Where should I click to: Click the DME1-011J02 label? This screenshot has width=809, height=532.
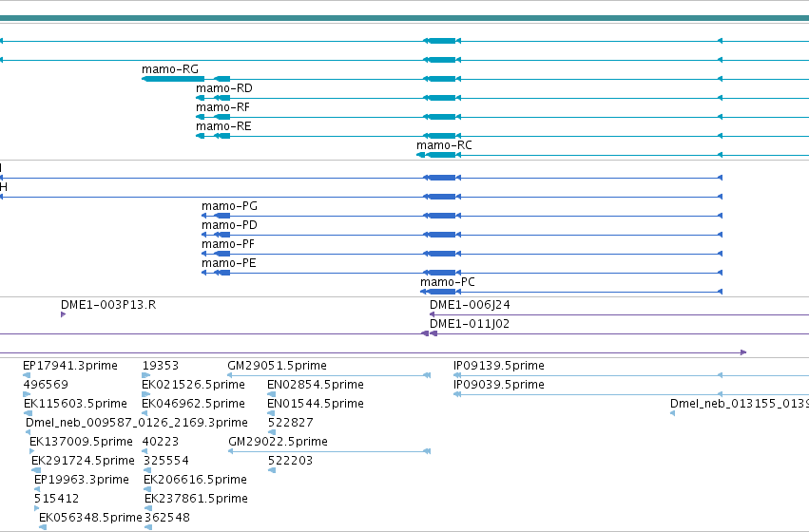point(470,324)
